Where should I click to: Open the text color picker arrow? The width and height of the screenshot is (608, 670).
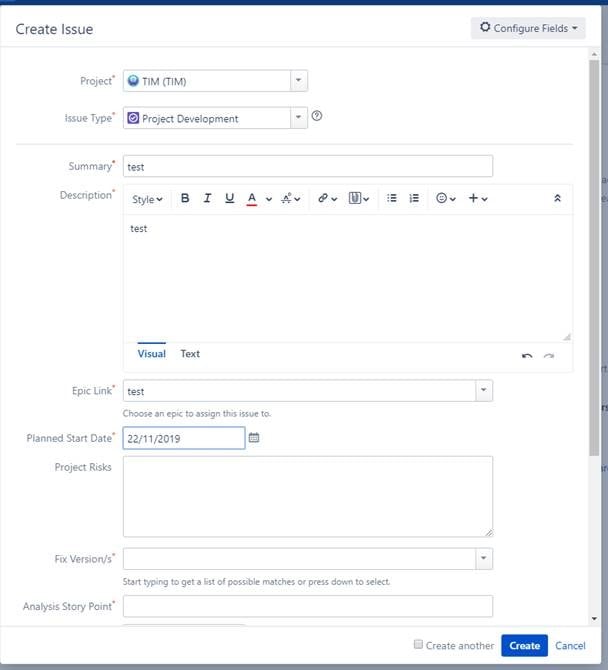[x=269, y=199]
